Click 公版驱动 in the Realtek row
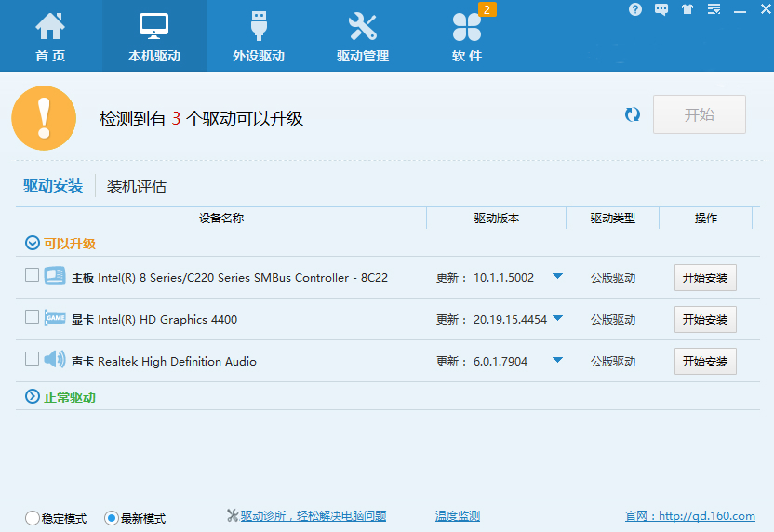The height and width of the screenshot is (532, 774). pos(612,362)
